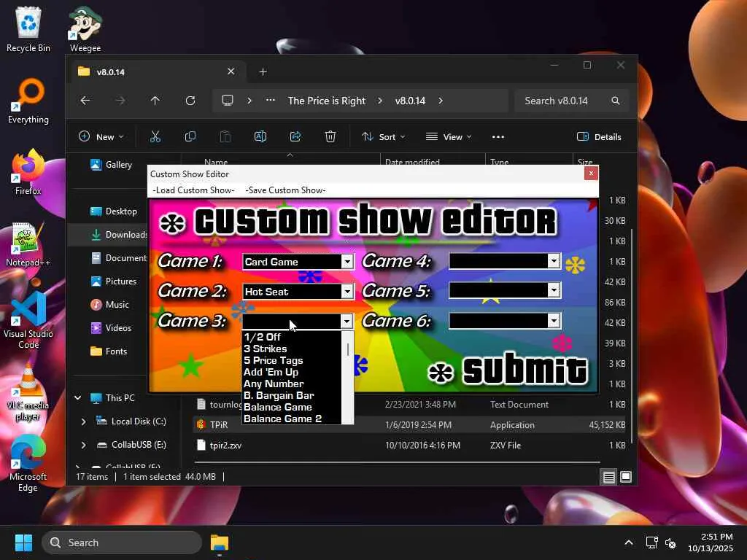Click the Delete trash icon in Explorer

(330, 136)
